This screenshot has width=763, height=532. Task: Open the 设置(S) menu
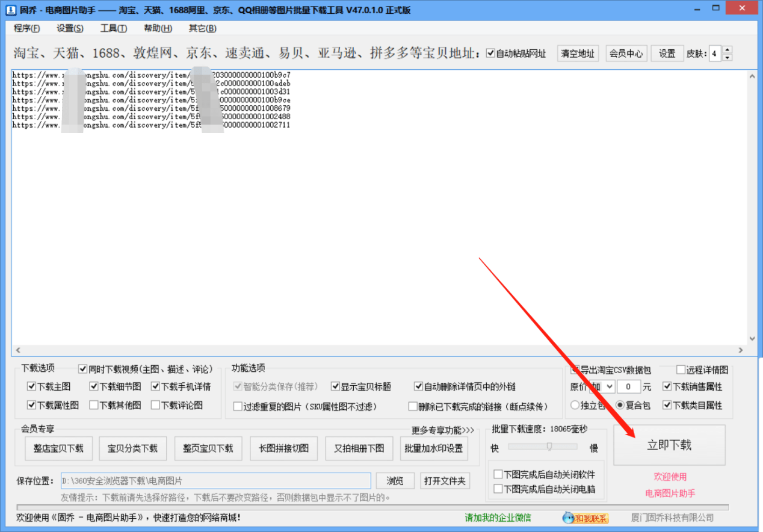(70, 28)
